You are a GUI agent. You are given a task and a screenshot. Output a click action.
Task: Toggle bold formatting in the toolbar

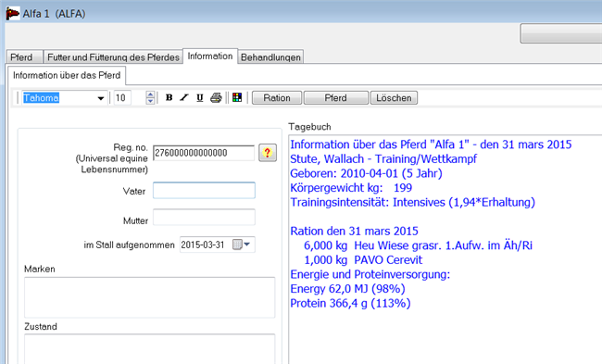[x=169, y=97]
